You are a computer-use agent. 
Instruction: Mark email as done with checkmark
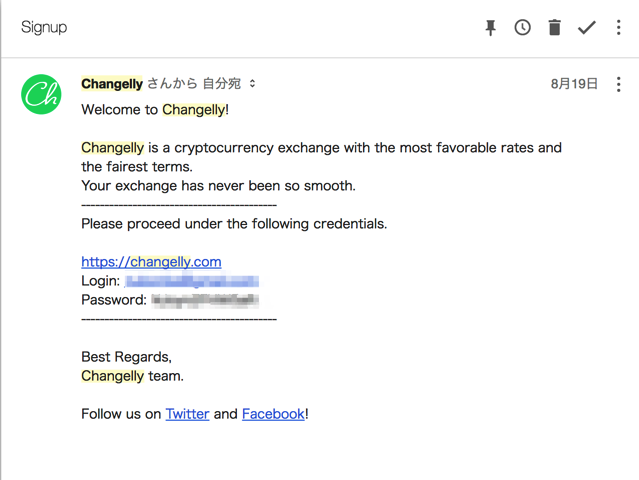pos(586,28)
